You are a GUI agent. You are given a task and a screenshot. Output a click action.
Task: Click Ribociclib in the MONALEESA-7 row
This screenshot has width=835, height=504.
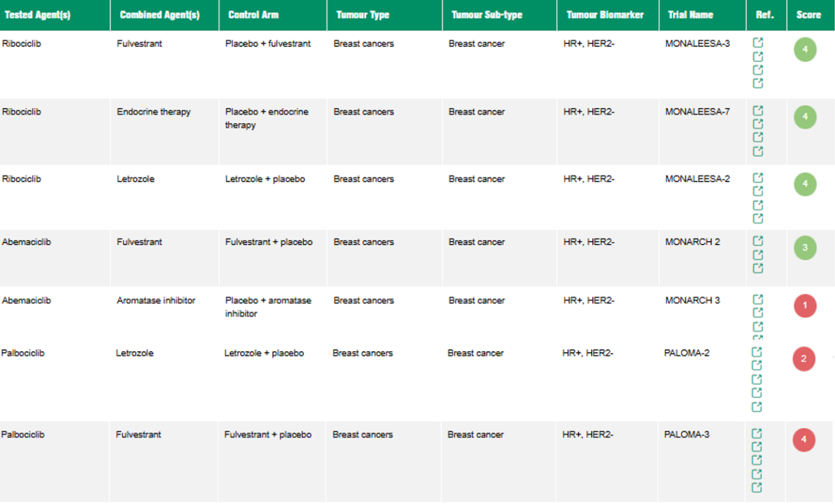(22, 112)
